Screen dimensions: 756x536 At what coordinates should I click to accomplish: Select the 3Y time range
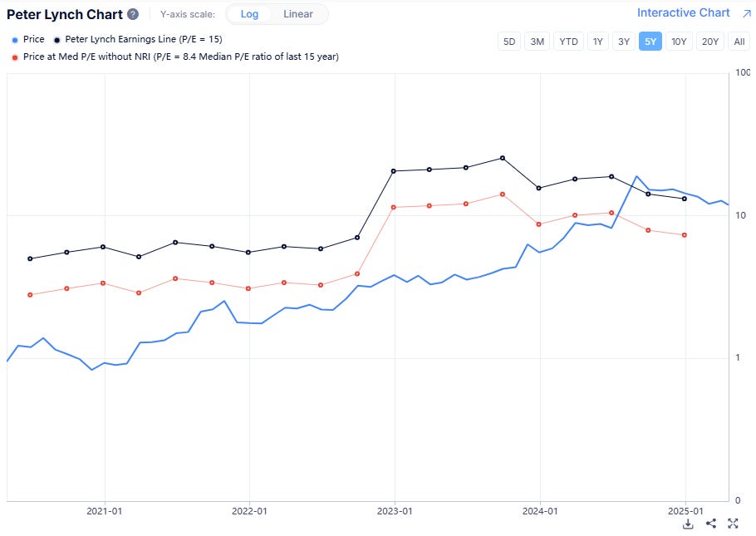point(624,42)
